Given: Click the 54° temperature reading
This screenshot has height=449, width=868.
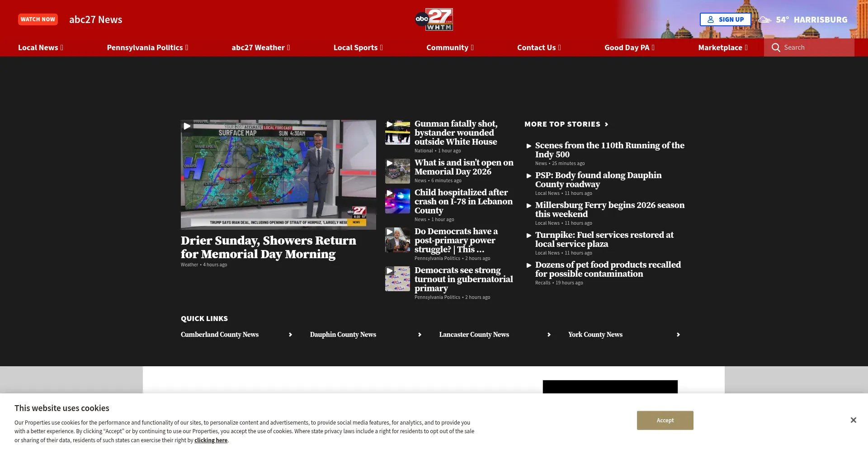Looking at the screenshot, I should (x=782, y=19).
